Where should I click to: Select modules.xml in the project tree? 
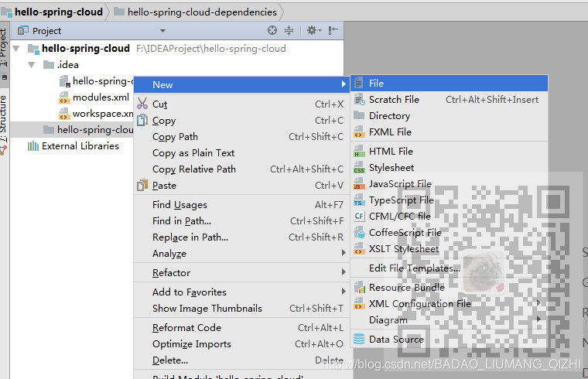101,97
